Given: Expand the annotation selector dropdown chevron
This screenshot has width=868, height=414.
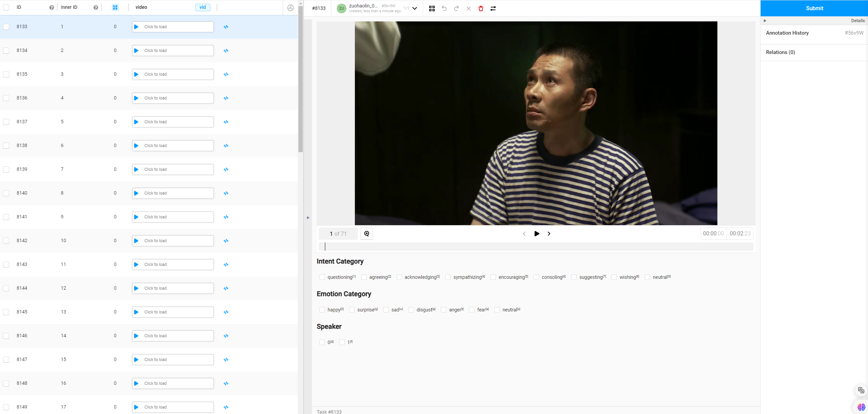Looking at the screenshot, I should 415,8.
